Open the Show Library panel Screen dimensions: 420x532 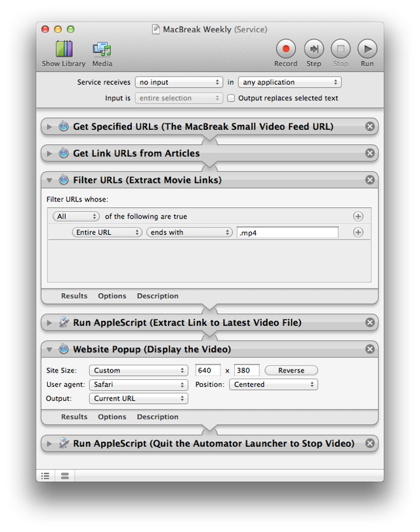click(64, 52)
